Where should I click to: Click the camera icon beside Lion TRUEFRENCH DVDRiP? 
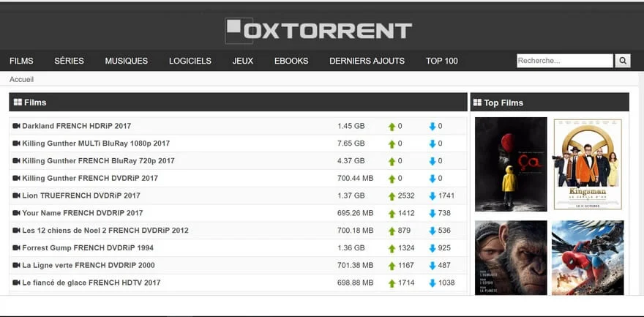(x=16, y=195)
